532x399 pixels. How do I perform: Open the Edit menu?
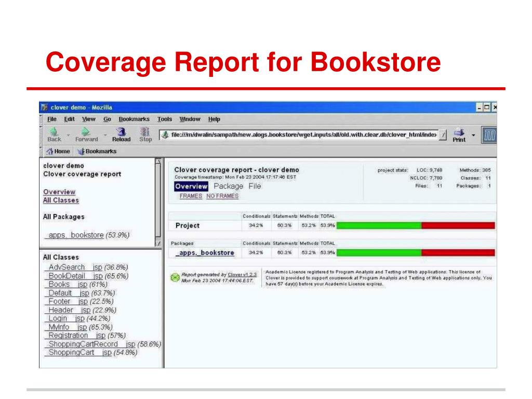[69, 119]
